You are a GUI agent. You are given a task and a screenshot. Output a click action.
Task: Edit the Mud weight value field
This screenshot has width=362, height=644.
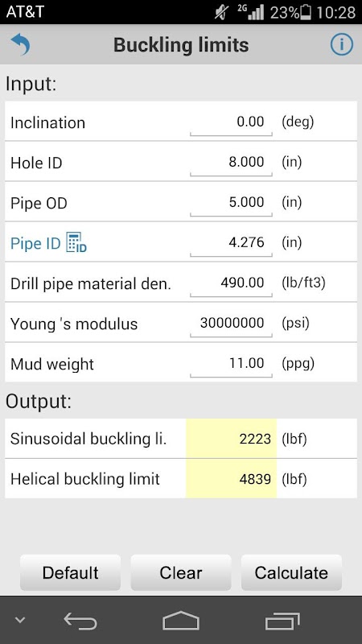pyautogui.click(x=231, y=364)
